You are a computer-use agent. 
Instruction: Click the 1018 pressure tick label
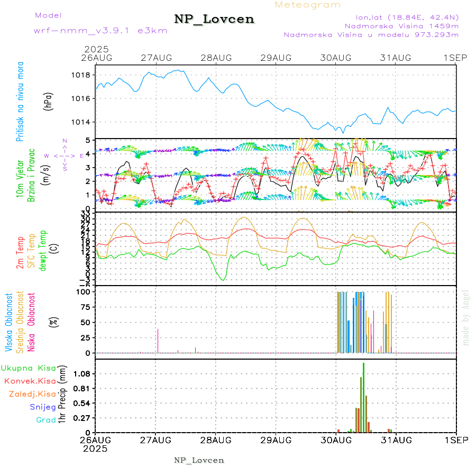80,75
